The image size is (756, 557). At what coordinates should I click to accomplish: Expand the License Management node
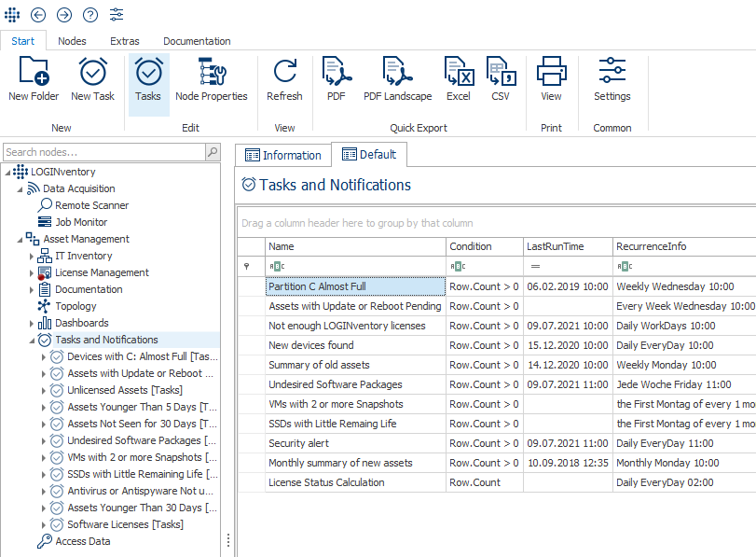tap(32, 273)
